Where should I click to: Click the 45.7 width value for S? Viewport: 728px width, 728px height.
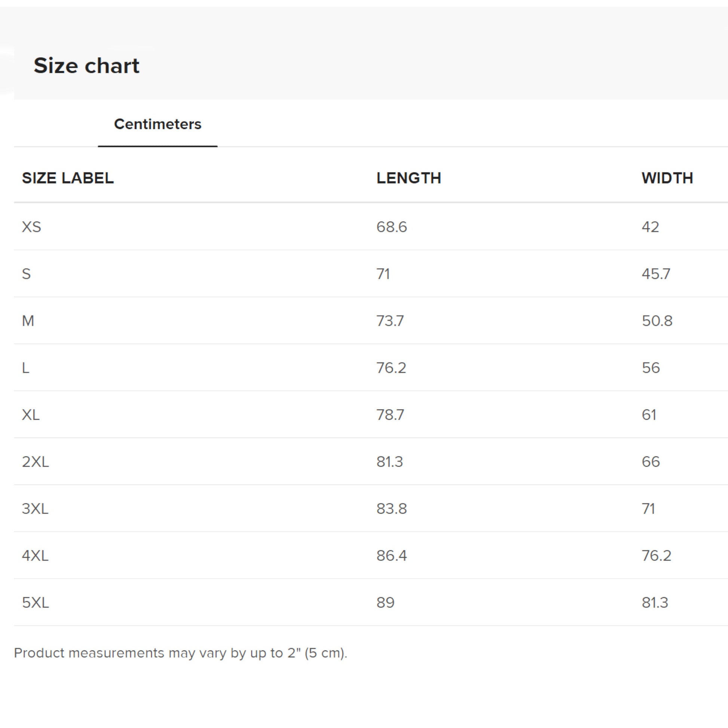(656, 274)
